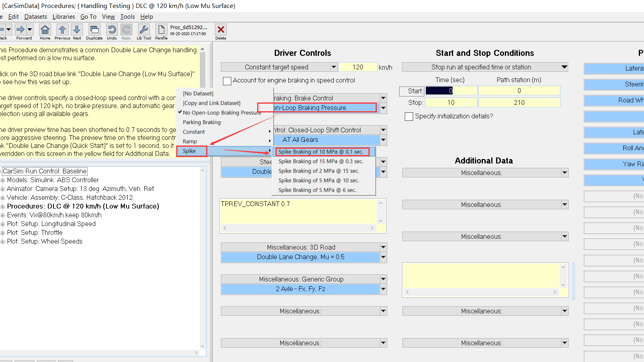Viewport: 644px width, 362px height.
Task: Click the Double Lane Change, Mu = 0.5 link
Action: (301, 257)
